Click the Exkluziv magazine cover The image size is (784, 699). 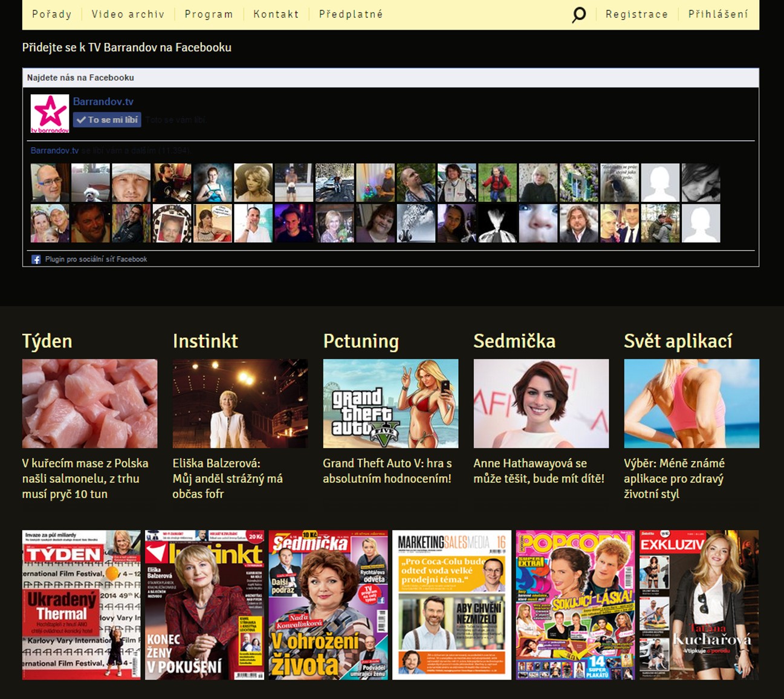[x=699, y=605]
